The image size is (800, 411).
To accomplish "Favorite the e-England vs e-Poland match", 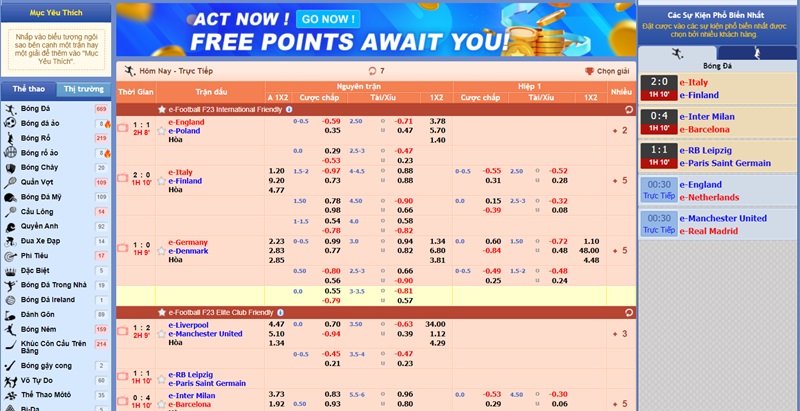I will [162, 131].
